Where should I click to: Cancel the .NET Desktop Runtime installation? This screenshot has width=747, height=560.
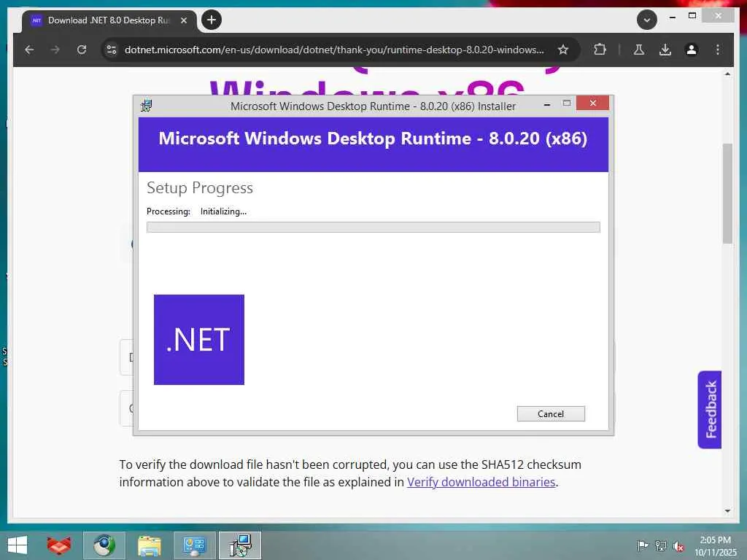click(551, 414)
